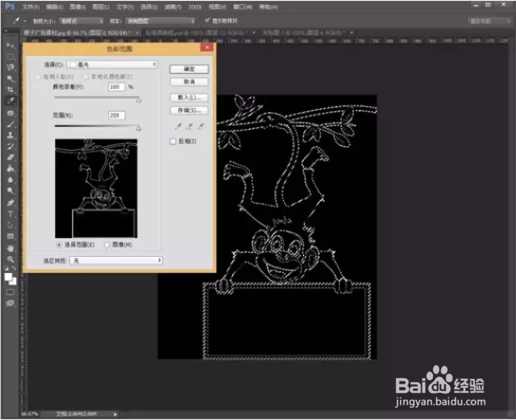Open the 图层(L) menu
The width and height of the screenshot is (516, 420).
point(101,7)
